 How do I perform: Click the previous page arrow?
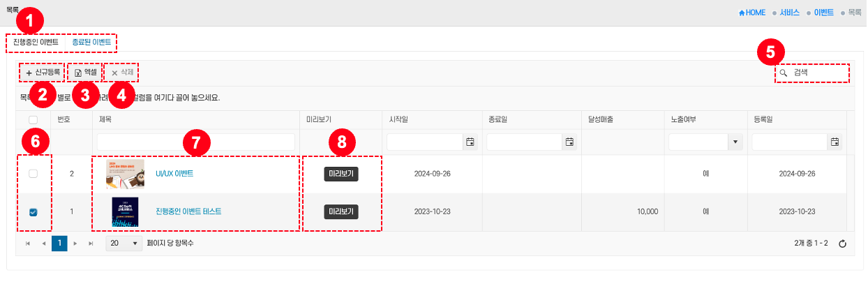click(43, 244)
